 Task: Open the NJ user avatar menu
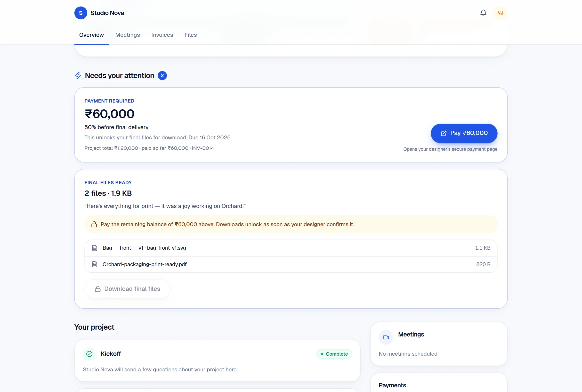[500, 13]
